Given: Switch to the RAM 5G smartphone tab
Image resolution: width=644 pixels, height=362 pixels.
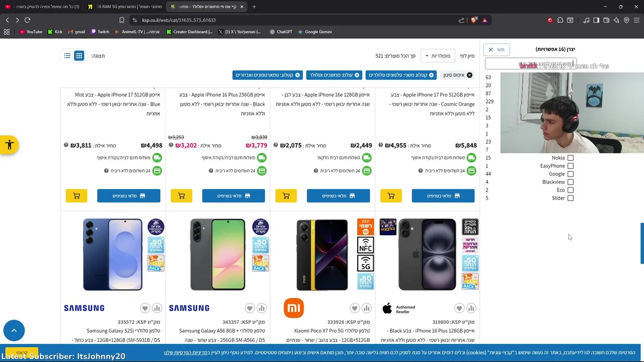Looking at the screenshot, I should [x=125, y=7].
